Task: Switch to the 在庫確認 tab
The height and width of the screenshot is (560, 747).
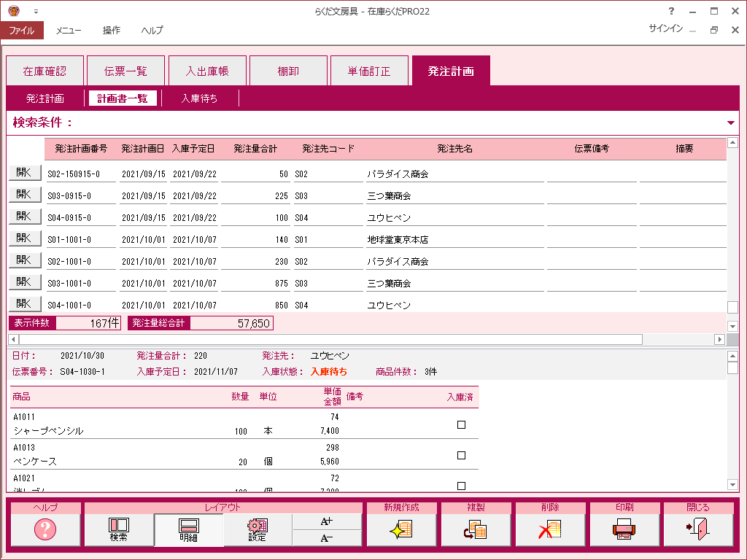Action: pos(44,71)
